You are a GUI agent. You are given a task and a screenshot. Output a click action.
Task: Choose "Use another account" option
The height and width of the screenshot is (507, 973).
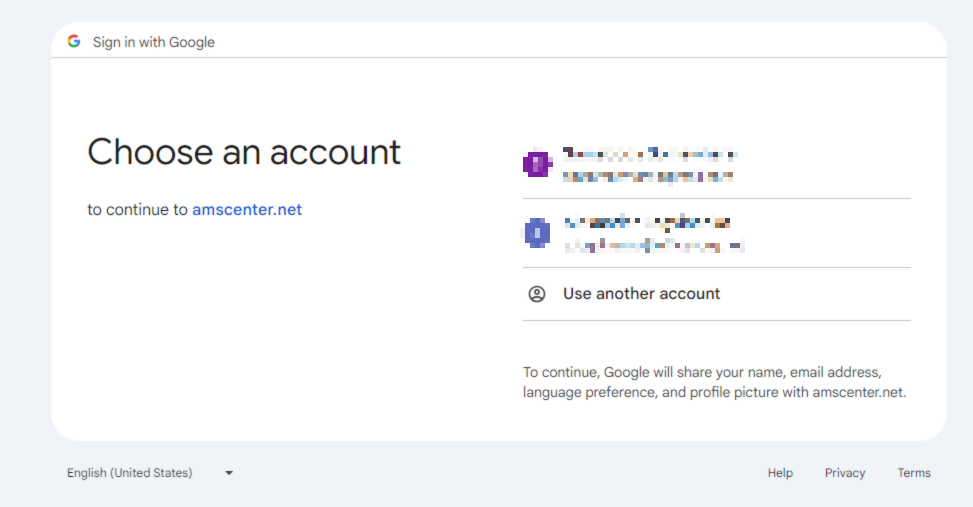641,294
